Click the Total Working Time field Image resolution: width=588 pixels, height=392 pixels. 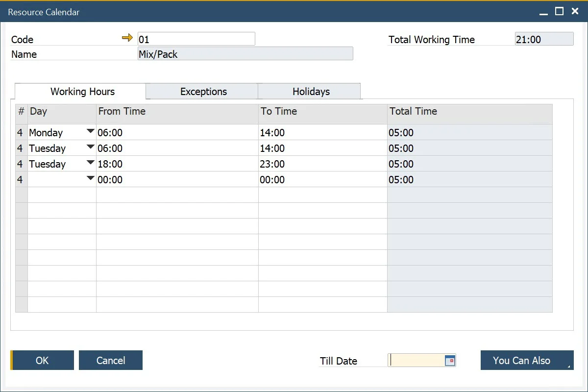click(543, 38)
